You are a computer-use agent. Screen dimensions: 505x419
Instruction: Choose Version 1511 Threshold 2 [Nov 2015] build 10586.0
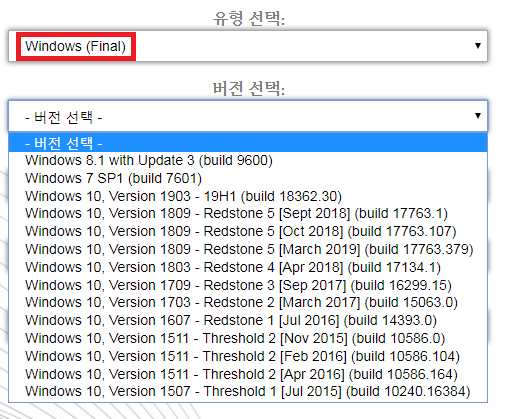[248, 338]
